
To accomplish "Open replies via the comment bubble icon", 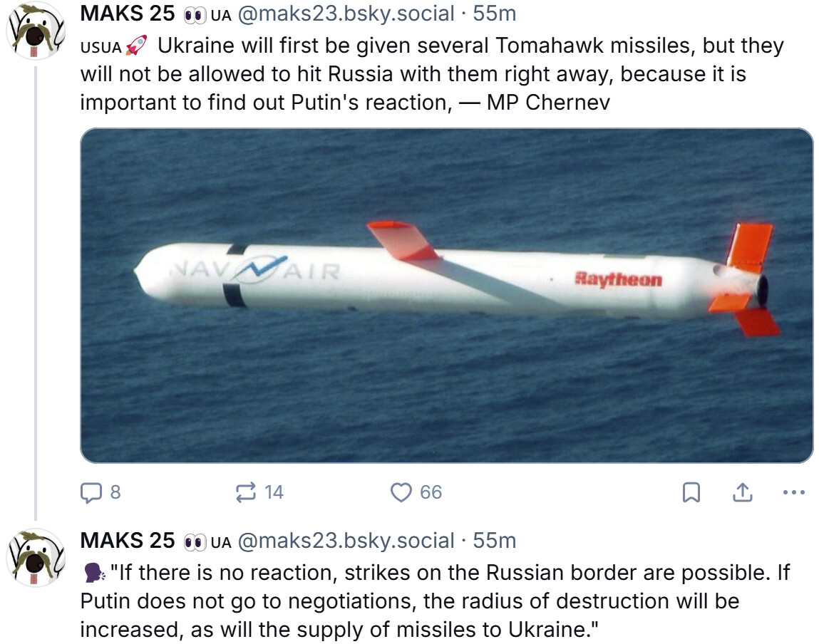I will [92, 492].
